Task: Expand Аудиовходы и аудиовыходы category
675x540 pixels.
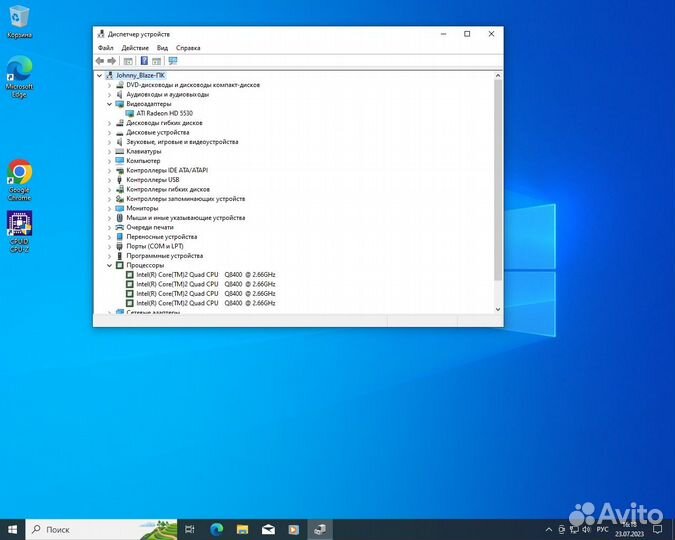Action: (x=109, y=95)
